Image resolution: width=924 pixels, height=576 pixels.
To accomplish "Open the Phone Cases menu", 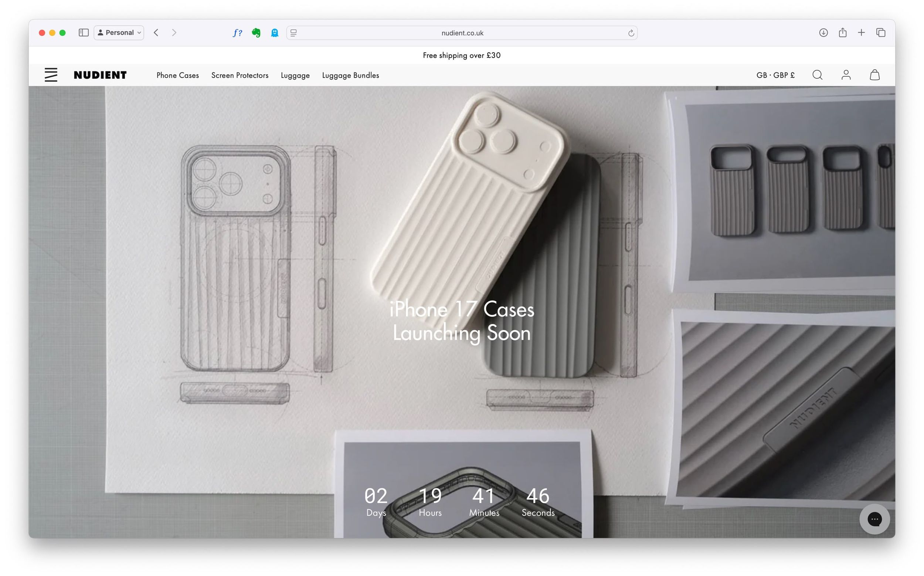I will [177, 75].
